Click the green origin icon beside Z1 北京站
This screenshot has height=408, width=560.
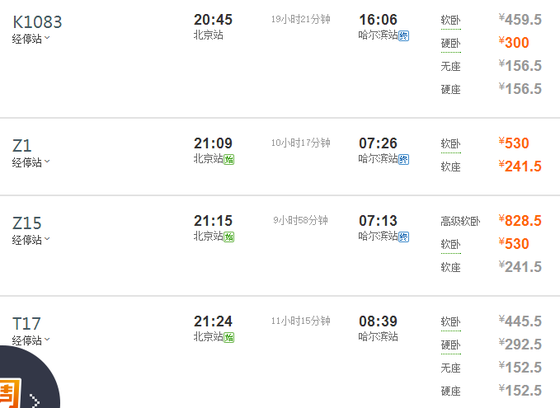point(229,159)
